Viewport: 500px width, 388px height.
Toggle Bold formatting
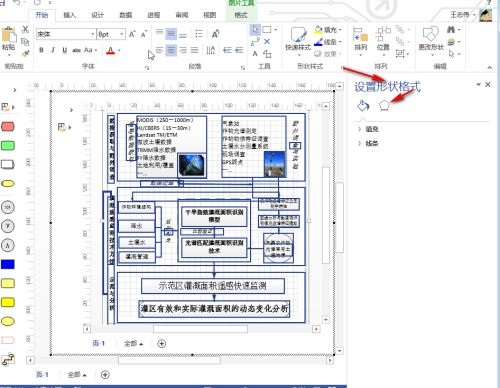pyautogui.click(x=41, y=50)
